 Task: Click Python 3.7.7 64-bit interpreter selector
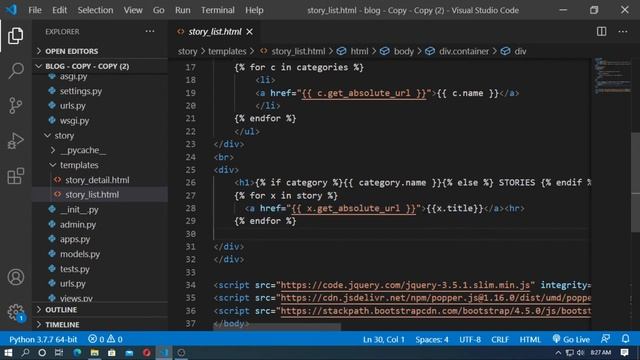pos(43,339)
